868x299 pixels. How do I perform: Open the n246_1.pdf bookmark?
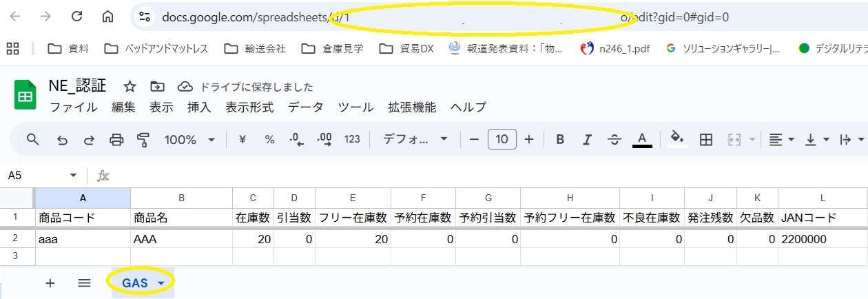pyautogui.click(x=614, y=48)
